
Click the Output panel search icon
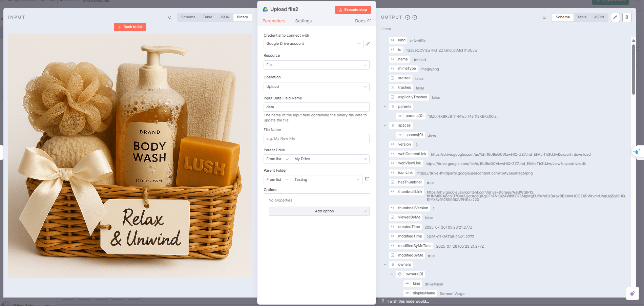click(544, 17)
